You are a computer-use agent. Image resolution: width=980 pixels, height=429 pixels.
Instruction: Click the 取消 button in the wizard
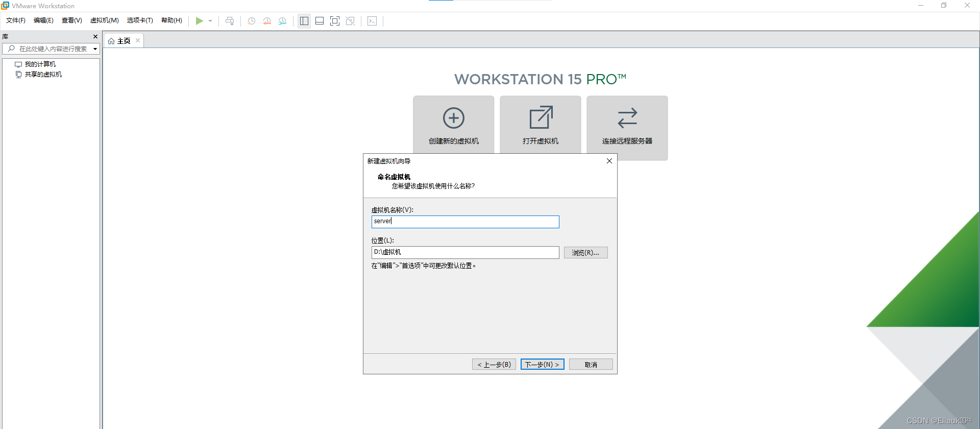(591, 365)
